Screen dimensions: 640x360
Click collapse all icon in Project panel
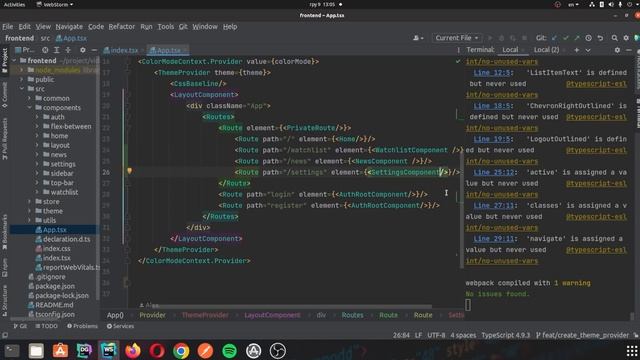[x=68, y=50]
